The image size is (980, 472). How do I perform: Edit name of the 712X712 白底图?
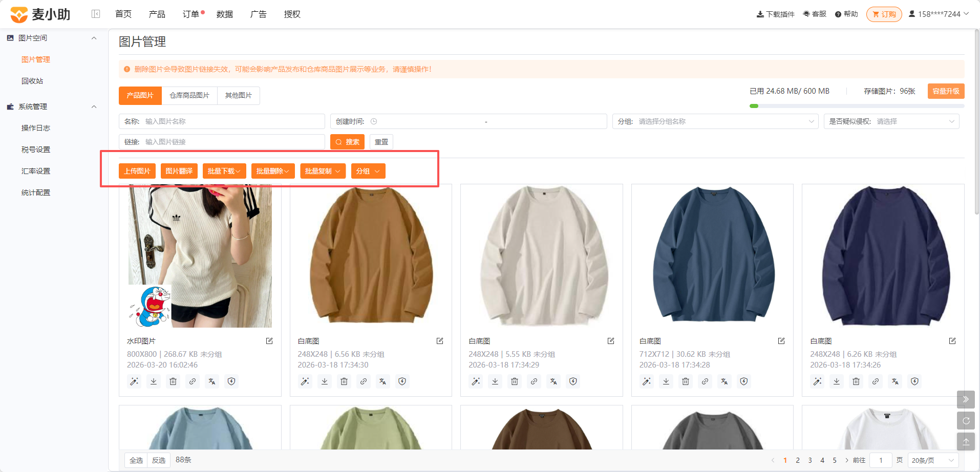tap(781, 341)
